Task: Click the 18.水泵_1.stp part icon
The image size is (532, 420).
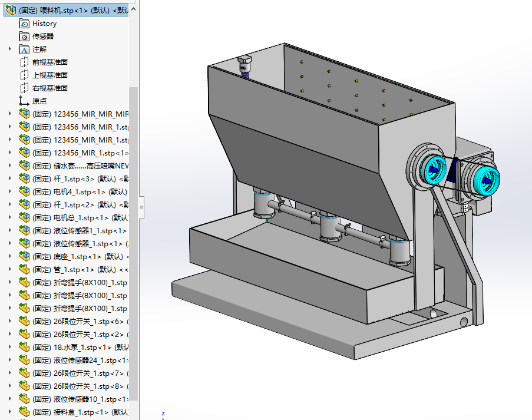Action: tap(24, 347)
